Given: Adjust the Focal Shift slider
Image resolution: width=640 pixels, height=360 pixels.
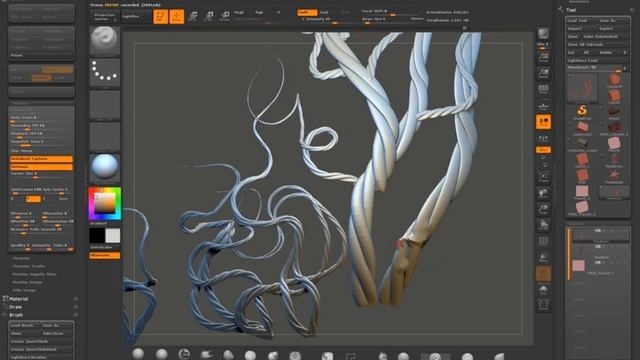Looking at the screenshot, I should (391, 12).
